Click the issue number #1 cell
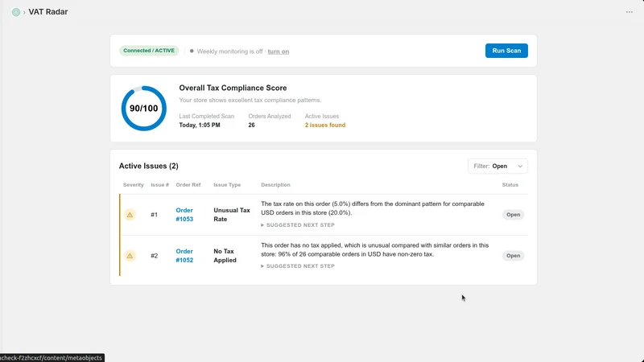The height and width of the screenshot is (362, 644). tap(154, 215)
